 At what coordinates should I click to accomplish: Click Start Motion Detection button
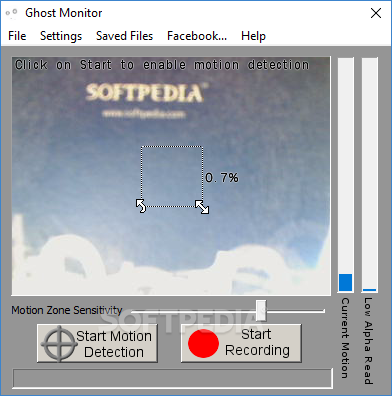[x=97, y=344]
